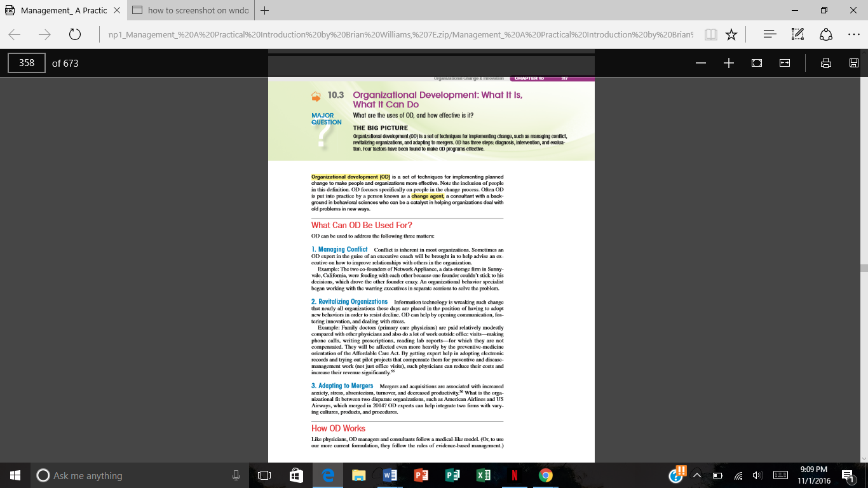Click the 'of 673' page count text
Image resolution: width=868 pixels, height=488 pixels.
coord(65,63)
